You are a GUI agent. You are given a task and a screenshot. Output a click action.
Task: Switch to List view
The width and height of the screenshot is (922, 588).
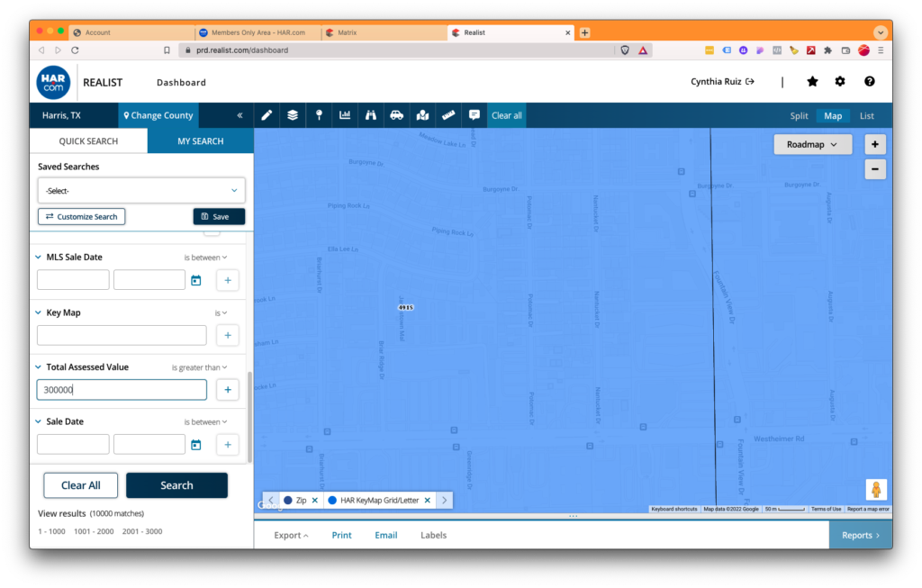point(867,116)
